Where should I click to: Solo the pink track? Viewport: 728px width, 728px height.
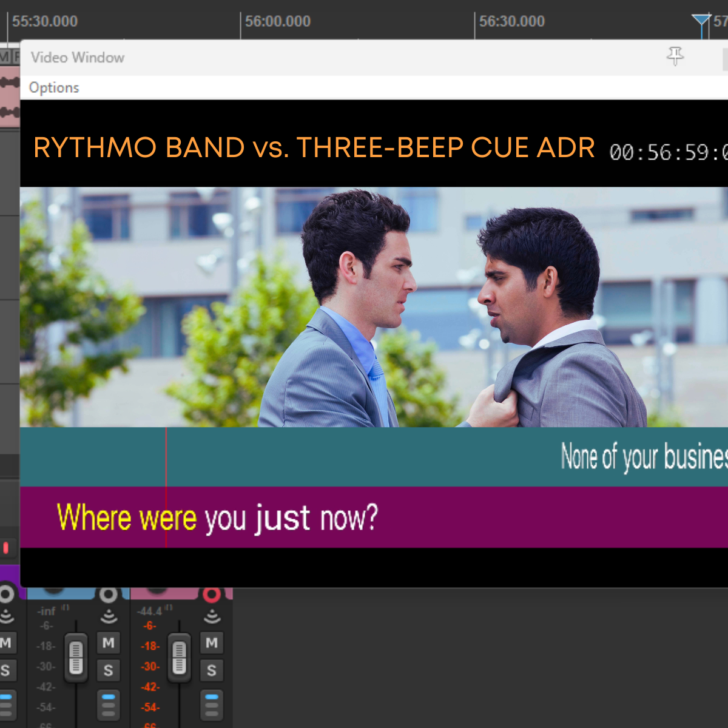pyautogui.click(x=212, y=670)
